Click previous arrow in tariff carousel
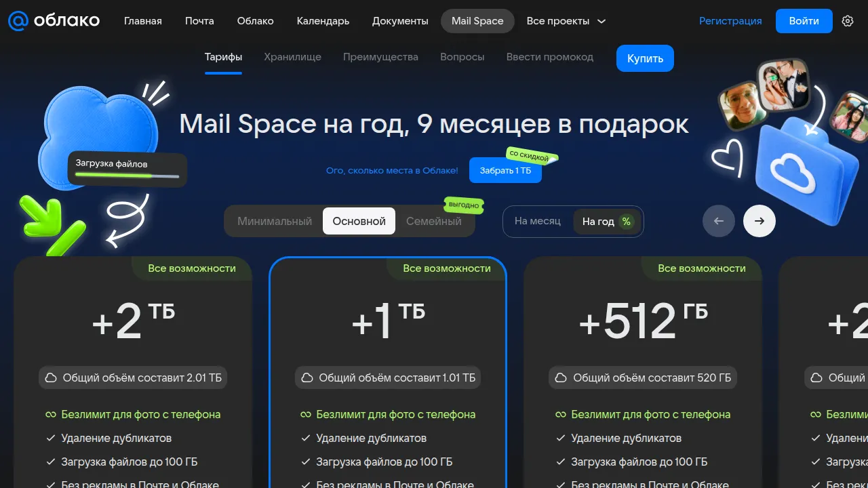This screenshot has width=868, height=488. pos(719,221)
